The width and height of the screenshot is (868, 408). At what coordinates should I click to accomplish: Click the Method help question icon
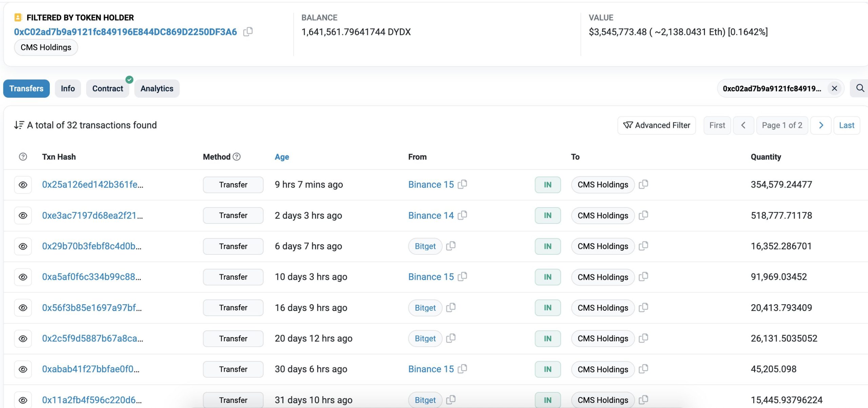point(237,157)
